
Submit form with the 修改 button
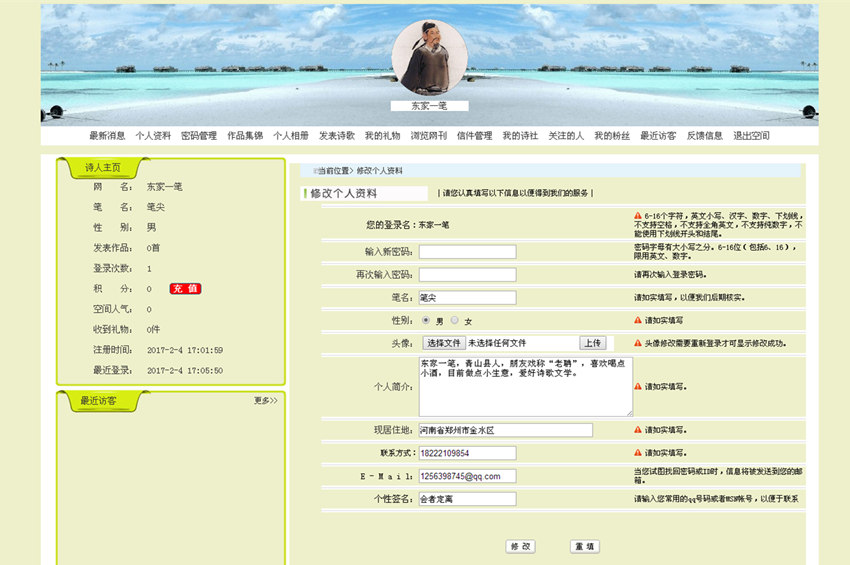(521, 547)
